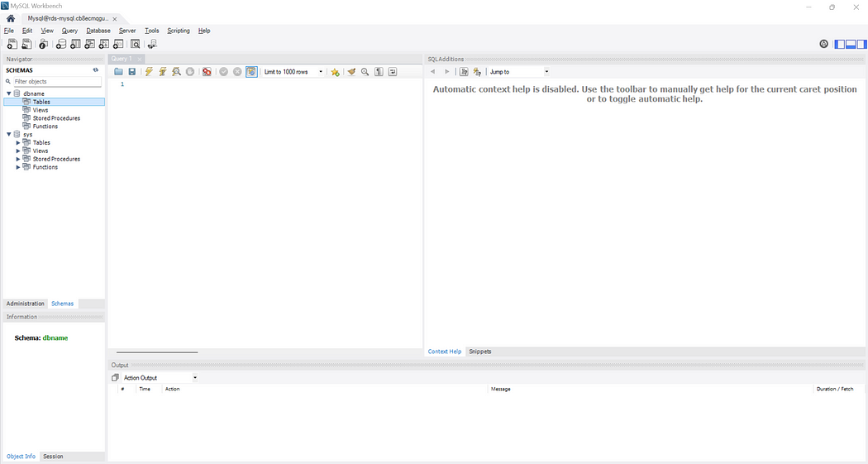This screenshot has width=868, height=464.
Task: Open a script file in query editor
Action: (118, 72)
